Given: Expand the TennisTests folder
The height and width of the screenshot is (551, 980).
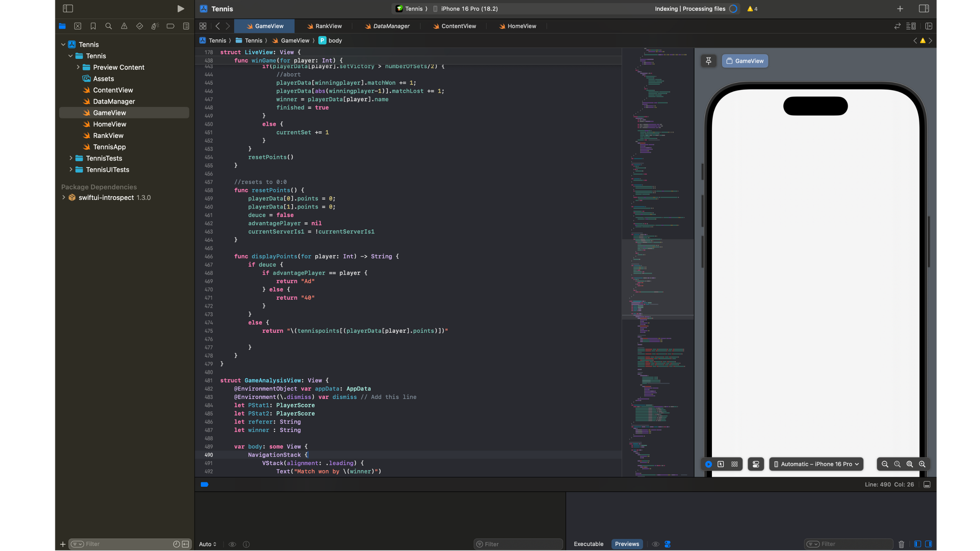Looking at the screenshot, I should (x=71, y=158).
